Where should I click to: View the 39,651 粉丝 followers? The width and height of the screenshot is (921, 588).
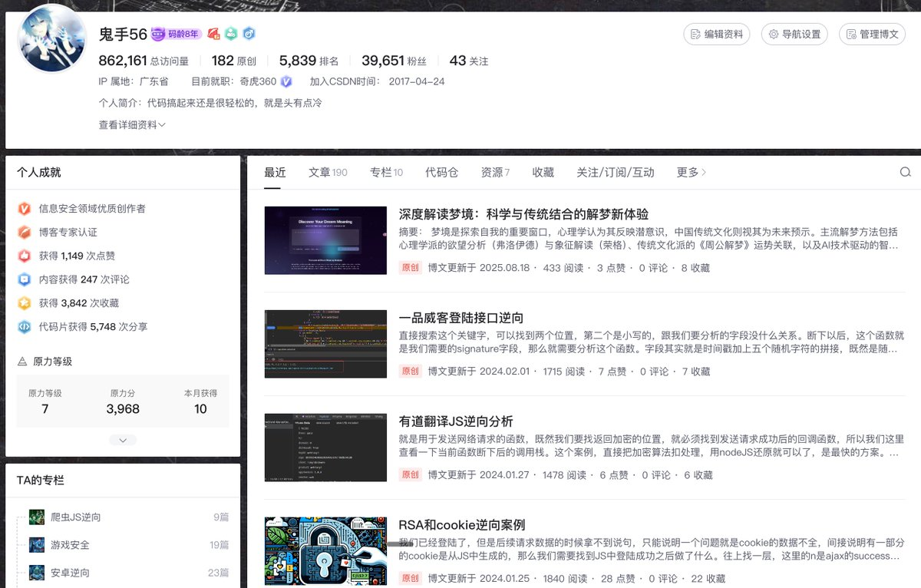click(394, 61)
